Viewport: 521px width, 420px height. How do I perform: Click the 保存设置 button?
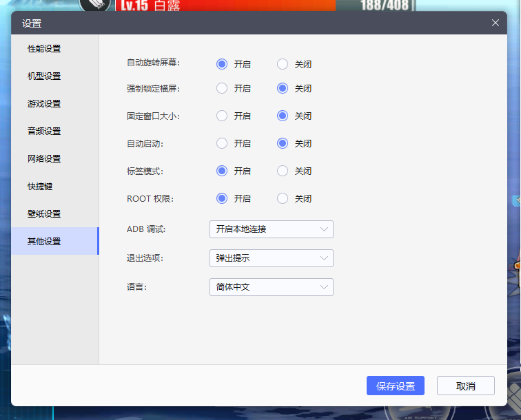tap(395, 386)
